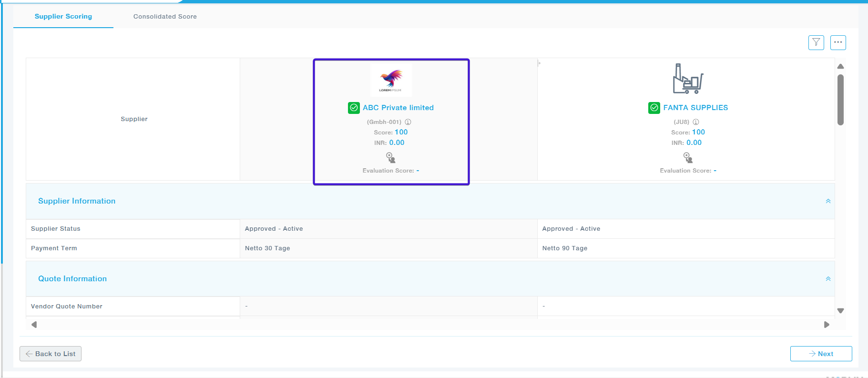868x378 pixels.
Task: Open the ABC Private limited supplier link
Action: pyautogui.click(x=398, y=108)
